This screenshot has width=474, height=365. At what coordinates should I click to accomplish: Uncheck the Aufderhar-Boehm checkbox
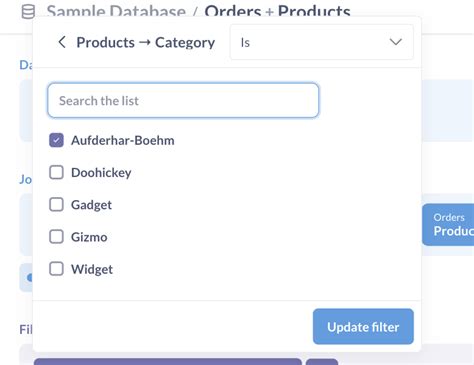tap(56, 140)
